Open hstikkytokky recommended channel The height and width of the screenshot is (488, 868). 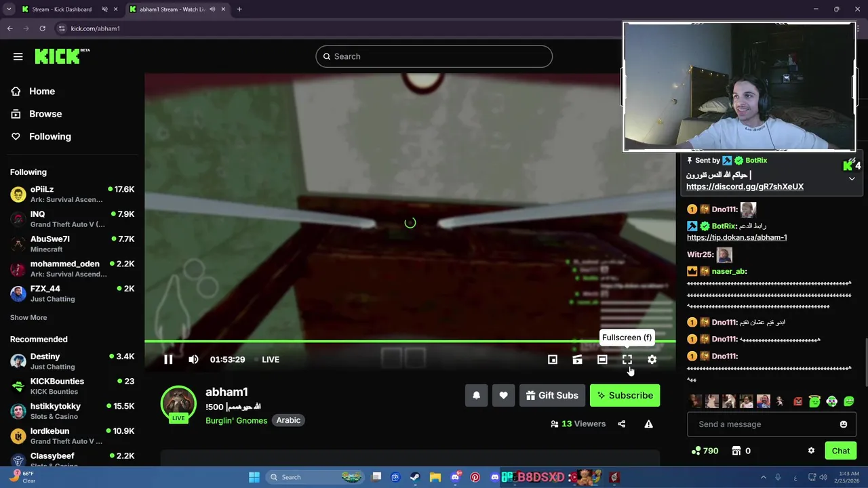(72, 411)
